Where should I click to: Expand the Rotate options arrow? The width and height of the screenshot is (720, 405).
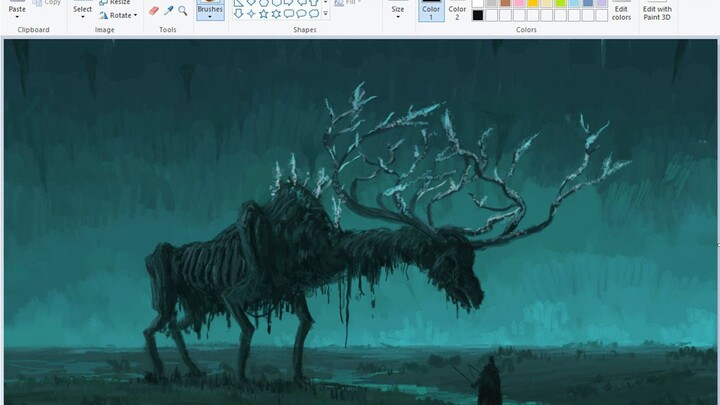pyautogui.click(x=135, y=15)
